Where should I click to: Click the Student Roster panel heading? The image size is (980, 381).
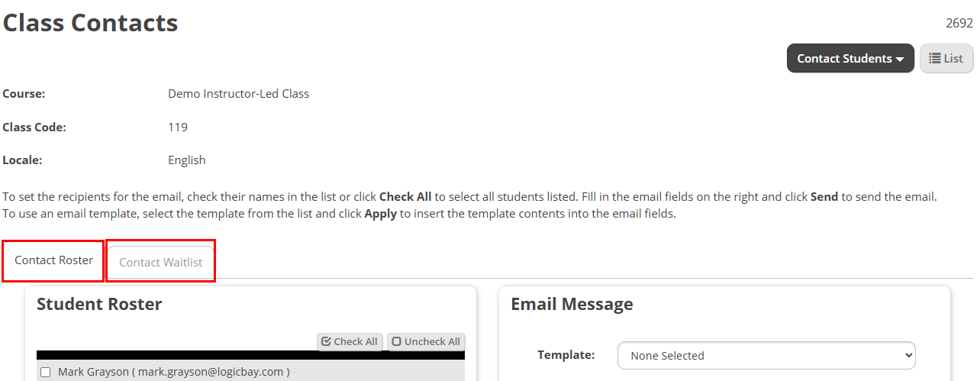pyautogui.click(x=99, y=304)
